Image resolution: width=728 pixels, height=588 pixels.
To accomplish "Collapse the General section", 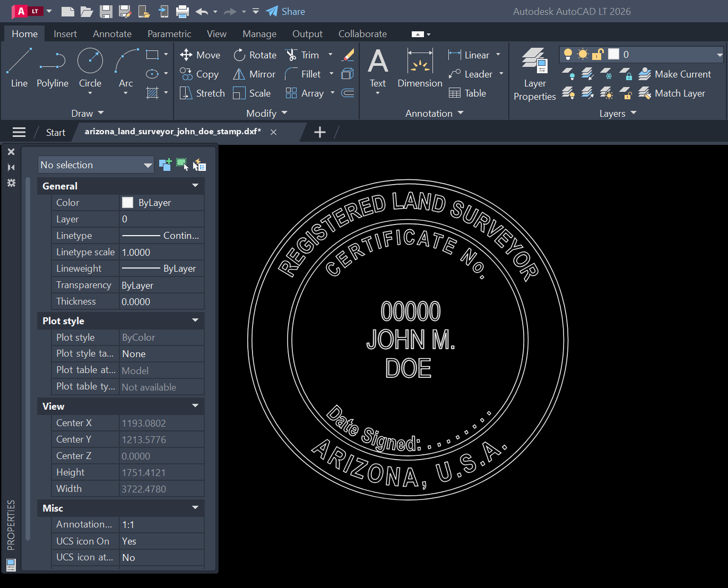I will coord(195,186).
